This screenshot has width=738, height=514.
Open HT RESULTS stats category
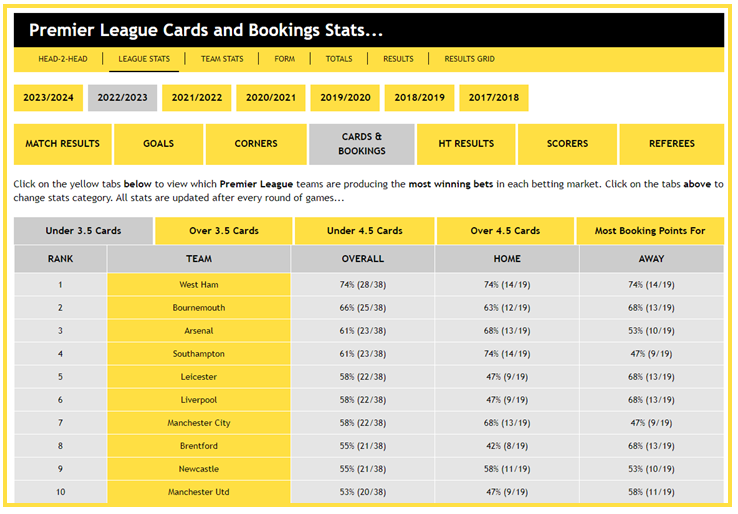tap(466, 144)
